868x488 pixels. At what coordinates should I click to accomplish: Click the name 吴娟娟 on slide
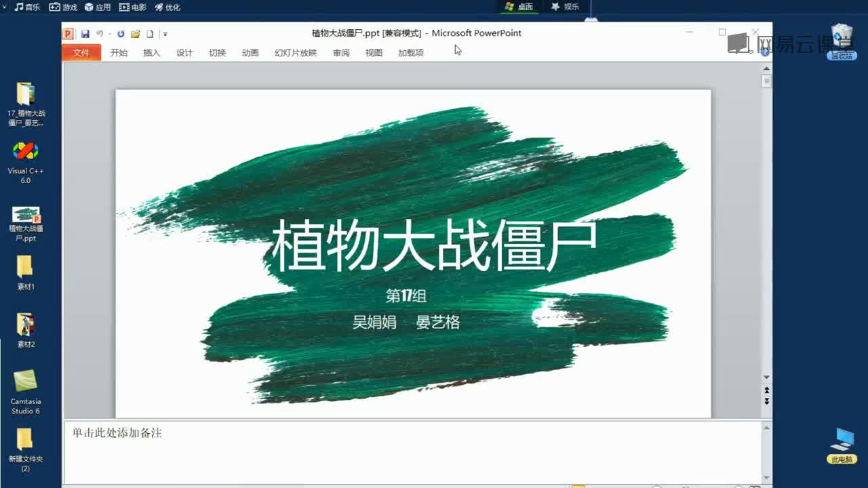tap(374, 322)
